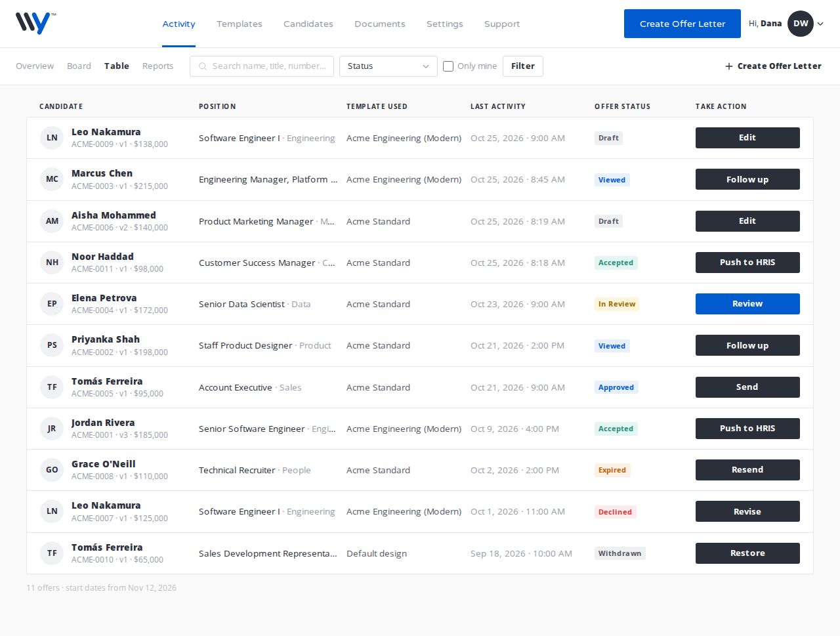The image size is (840, 636).
Task: Click Send for Tomás Ferreira's Account Executive offer
Action: 747,387
